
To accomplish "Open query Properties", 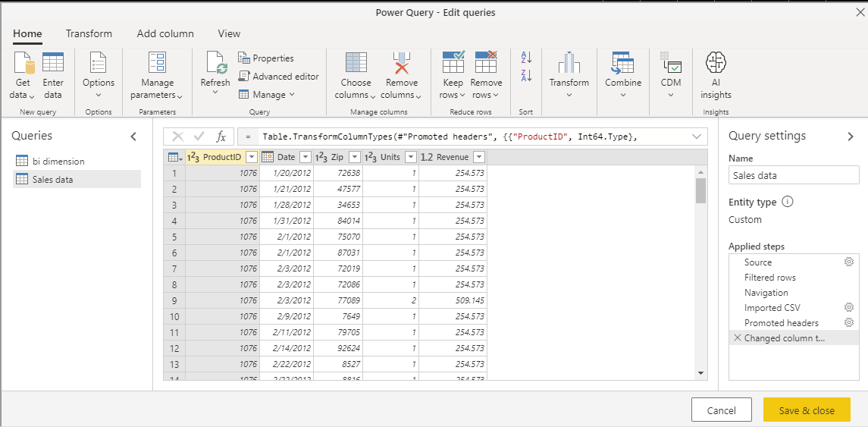I will coord(266,58).
